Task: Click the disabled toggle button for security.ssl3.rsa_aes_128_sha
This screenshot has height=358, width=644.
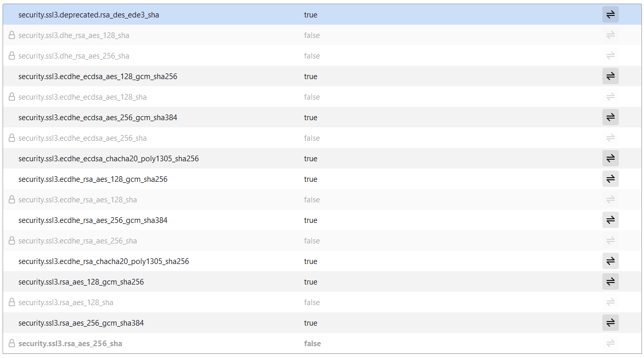Action: coord(611,303)
